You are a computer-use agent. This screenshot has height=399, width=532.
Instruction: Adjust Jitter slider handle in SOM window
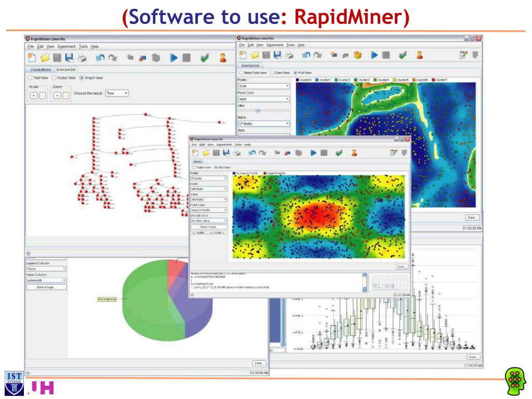(258, 111)
